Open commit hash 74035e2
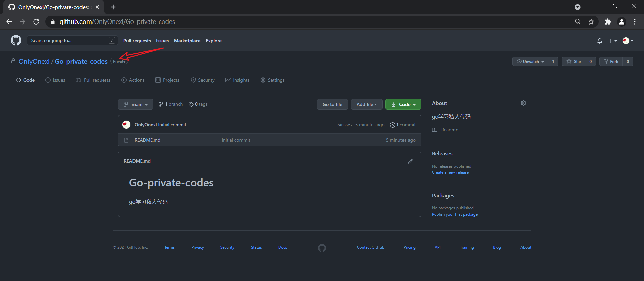This screenshot has width=644, height=281. (x=344, y=125)
